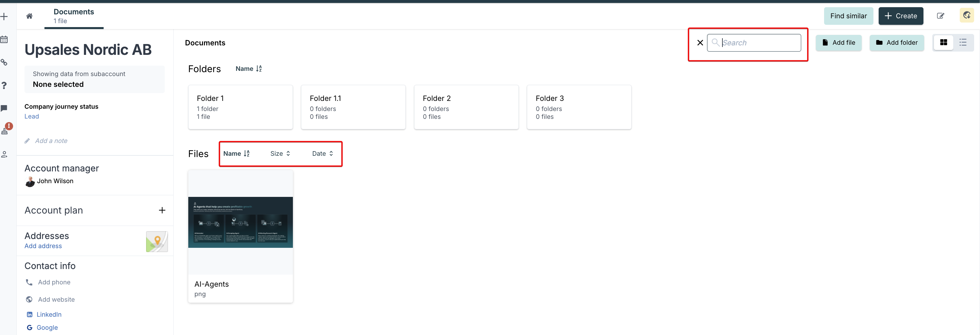The width and height of the screenshot is (980, 335).
Task: Click the plus icon in left sidebar
Action: 4,17
